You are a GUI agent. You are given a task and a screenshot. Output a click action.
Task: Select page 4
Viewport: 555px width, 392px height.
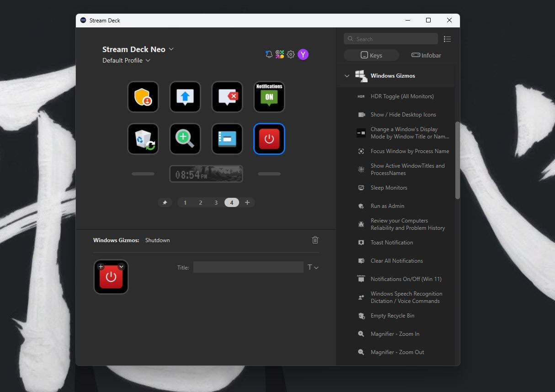click(x=232, y=202)
